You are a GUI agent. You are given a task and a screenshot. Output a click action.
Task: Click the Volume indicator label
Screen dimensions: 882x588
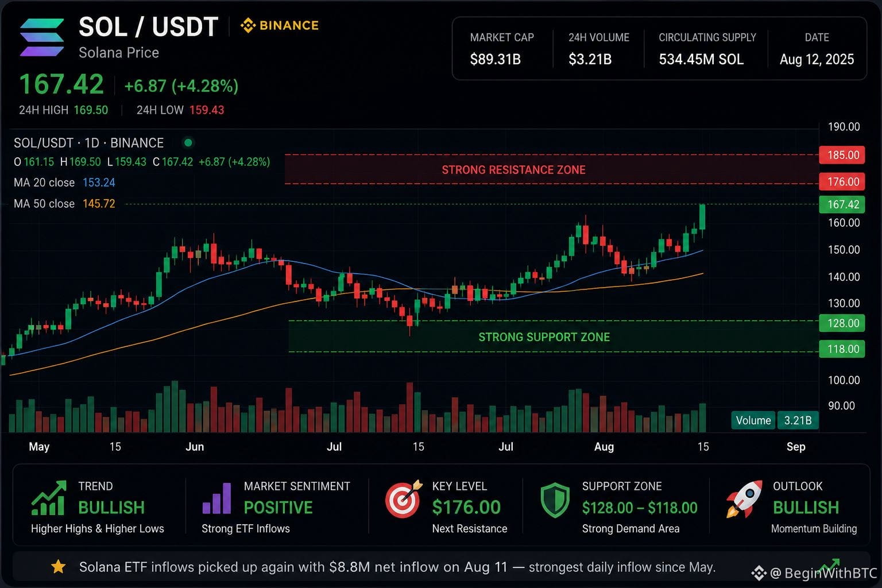click(753, 420)
